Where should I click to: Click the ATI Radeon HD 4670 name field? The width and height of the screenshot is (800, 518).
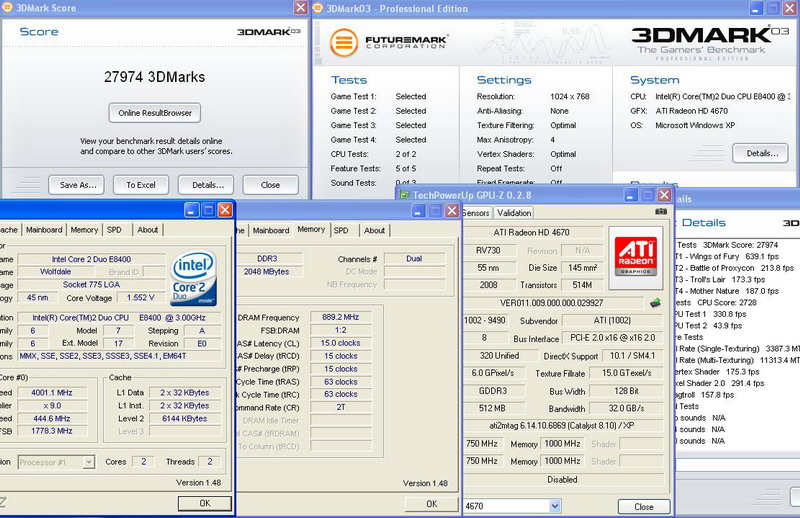(532, 233)
